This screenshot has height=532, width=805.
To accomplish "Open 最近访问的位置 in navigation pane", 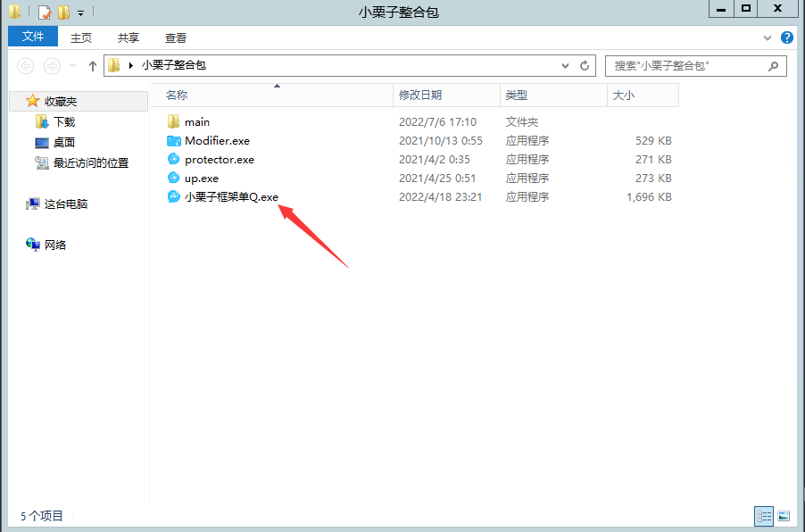I will tap(90, 162).
